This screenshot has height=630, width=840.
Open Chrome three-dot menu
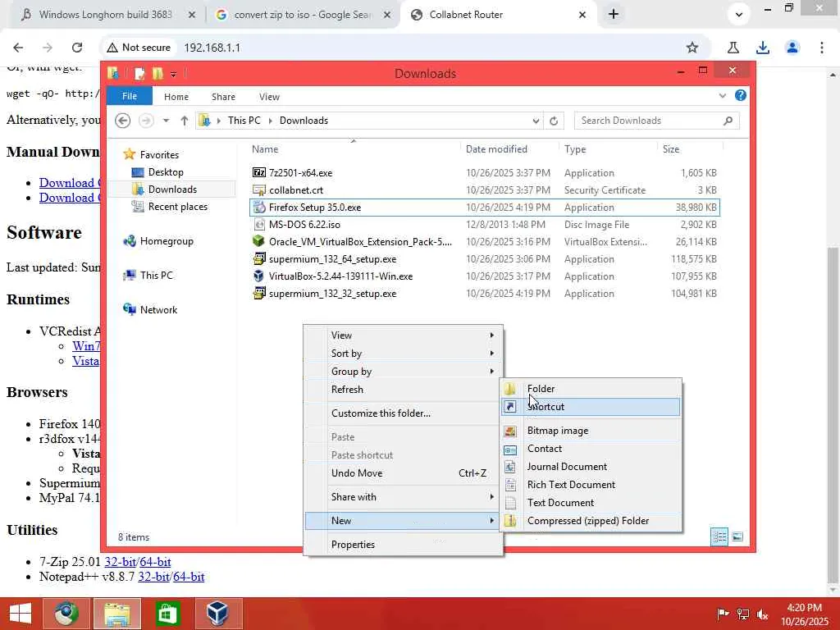tap(822, 48)
